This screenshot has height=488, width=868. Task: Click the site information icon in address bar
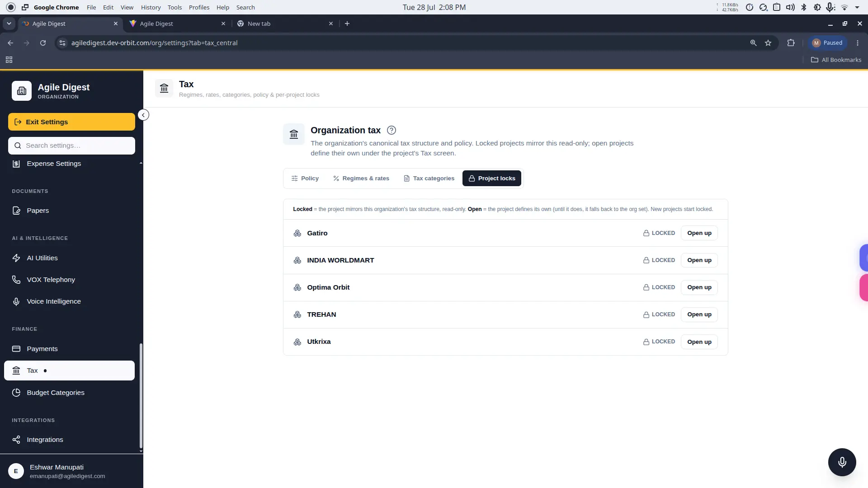62,43
